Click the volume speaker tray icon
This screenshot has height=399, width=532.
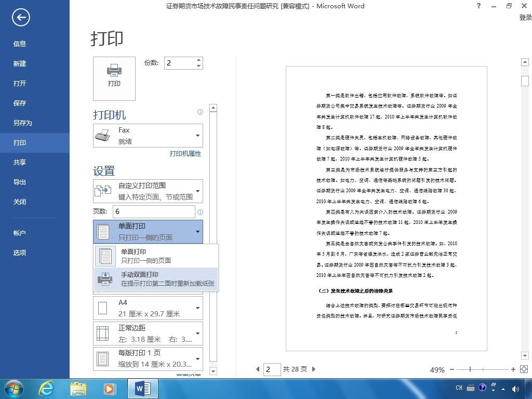pos(515,389)
